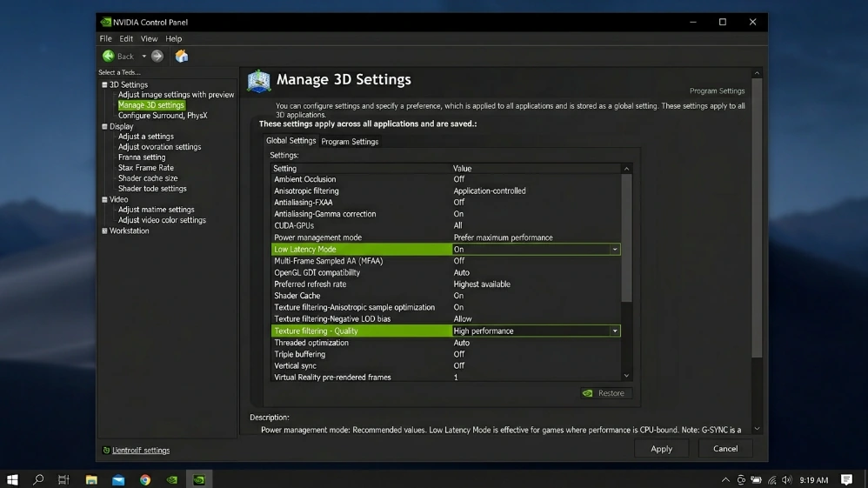The width and height of the screenshot is (868, 488).
Task: Open Texture filtering Quality value dropdown
Action: 614,331
